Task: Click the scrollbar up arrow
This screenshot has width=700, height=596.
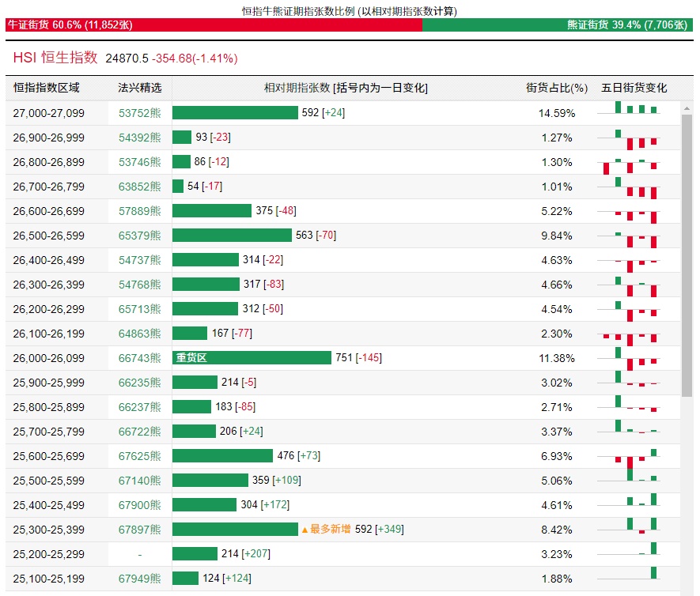Action: 687,108
